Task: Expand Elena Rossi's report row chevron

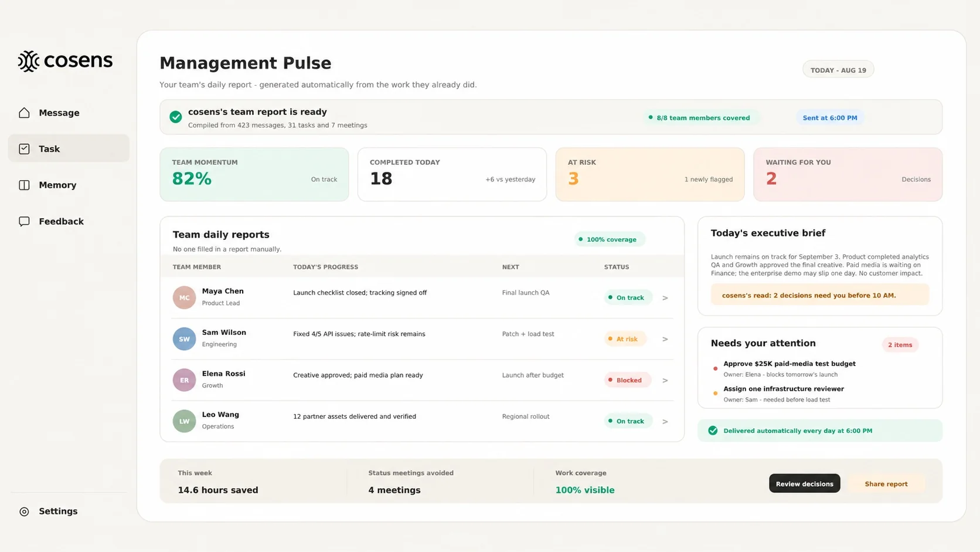Action: [665, 380]
